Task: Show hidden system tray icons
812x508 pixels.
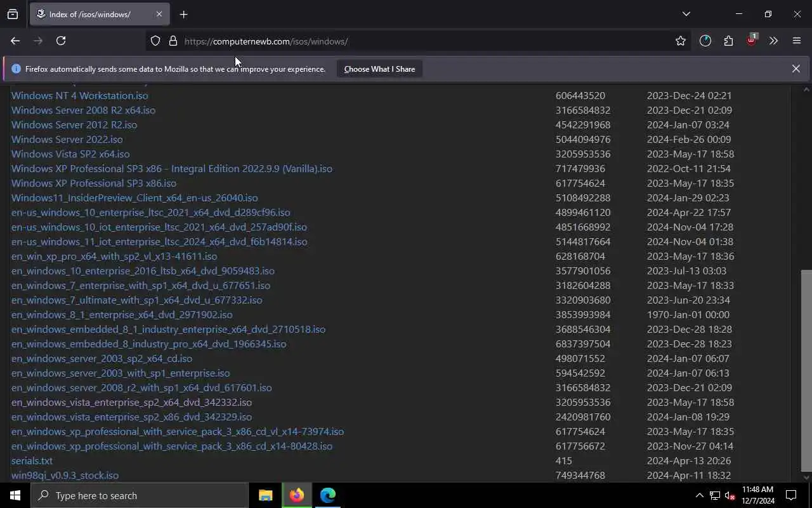Action: [699, 495]
